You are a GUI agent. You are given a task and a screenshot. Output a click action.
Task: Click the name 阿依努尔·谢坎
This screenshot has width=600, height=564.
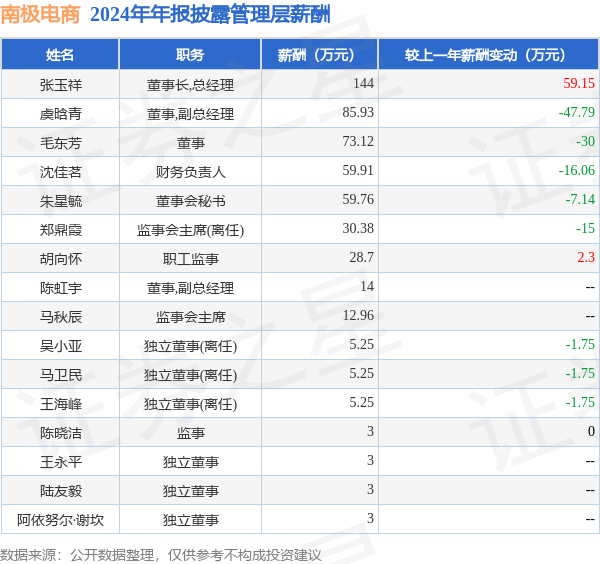(x=60, y=520)
